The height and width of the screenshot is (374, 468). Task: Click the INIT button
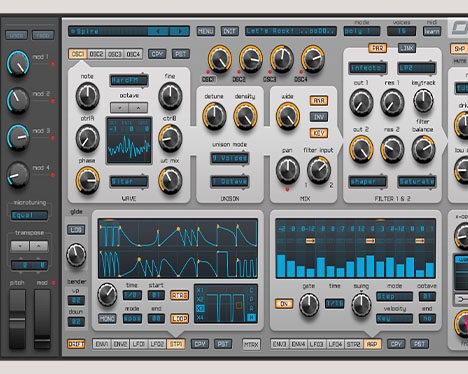(230, 31)
